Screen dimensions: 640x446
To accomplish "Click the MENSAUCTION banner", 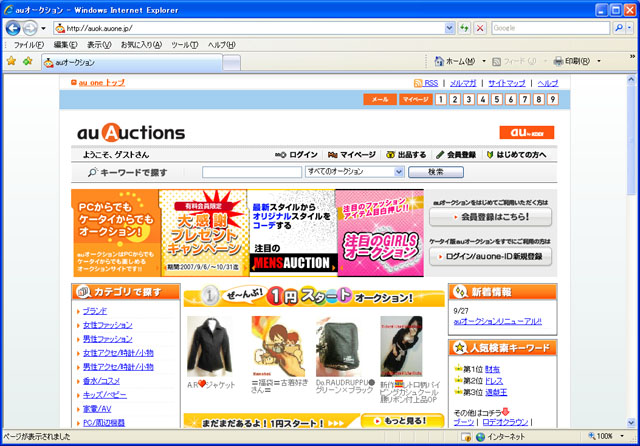I will 292,233.
